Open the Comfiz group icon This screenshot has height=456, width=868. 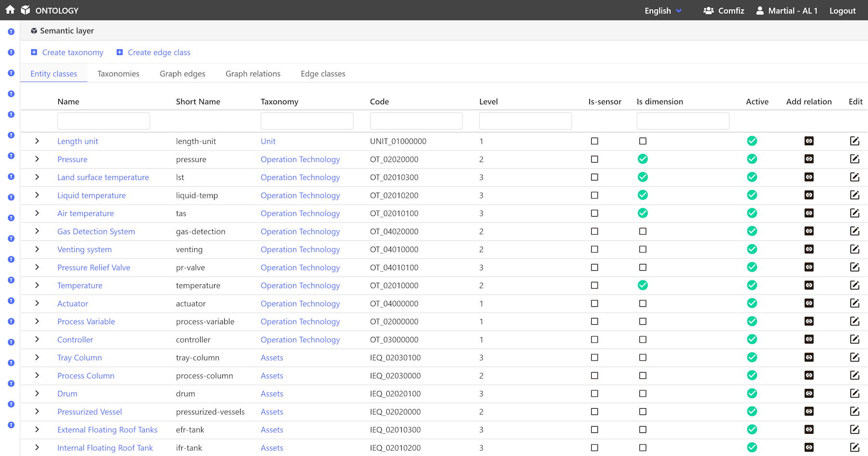point(708,11)
